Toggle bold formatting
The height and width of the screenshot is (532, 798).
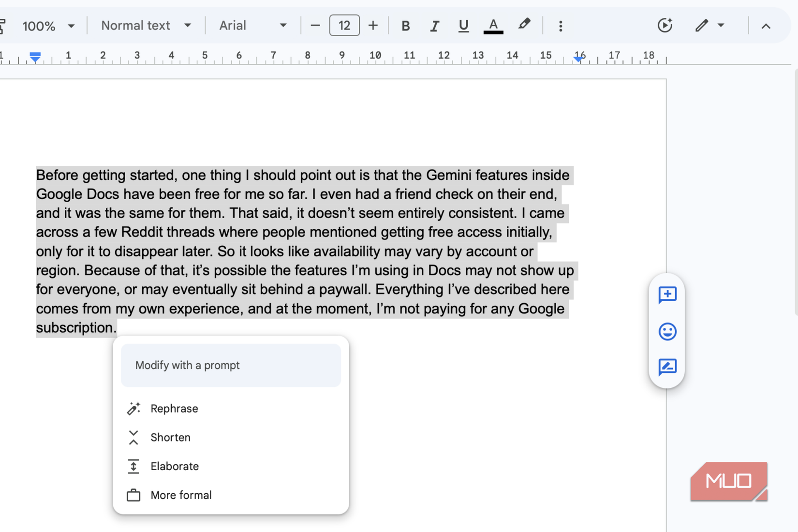pyautogui.click(x=405, y=26)
